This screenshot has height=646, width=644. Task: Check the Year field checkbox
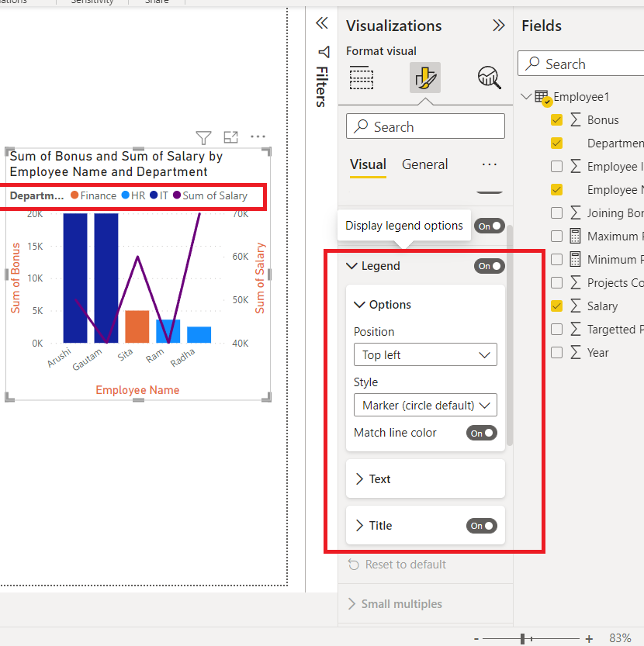[x=556, y=352]
